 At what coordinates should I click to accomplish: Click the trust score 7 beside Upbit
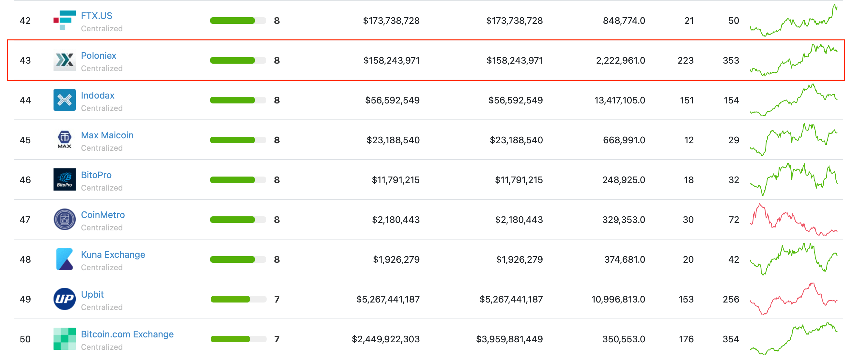click(277, 299)
